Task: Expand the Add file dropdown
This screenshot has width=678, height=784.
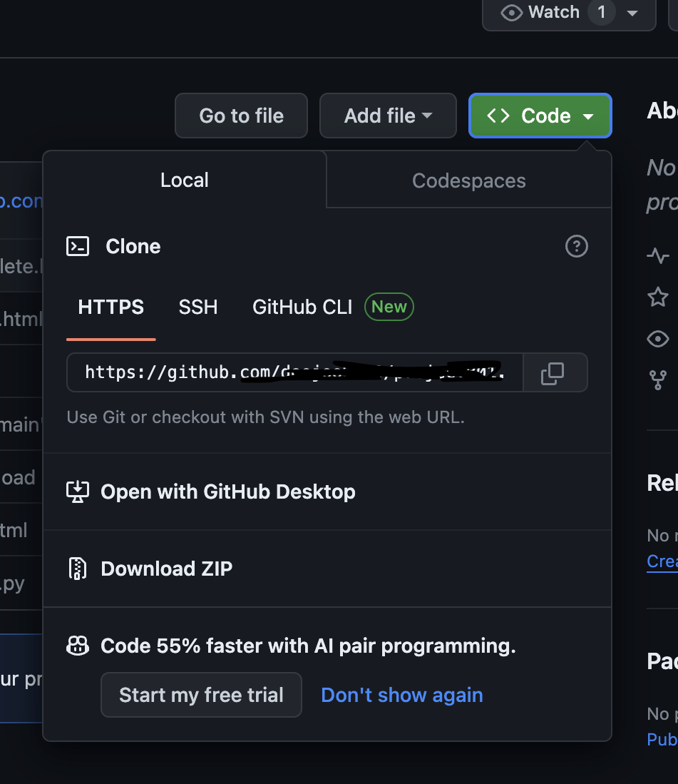Action: [388, 116]
